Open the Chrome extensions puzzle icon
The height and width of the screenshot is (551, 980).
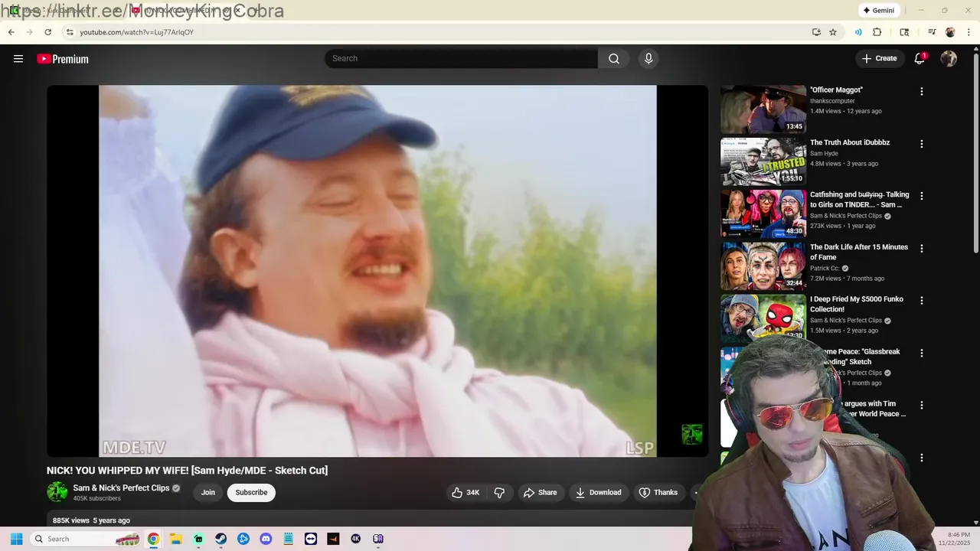point(877,32)
